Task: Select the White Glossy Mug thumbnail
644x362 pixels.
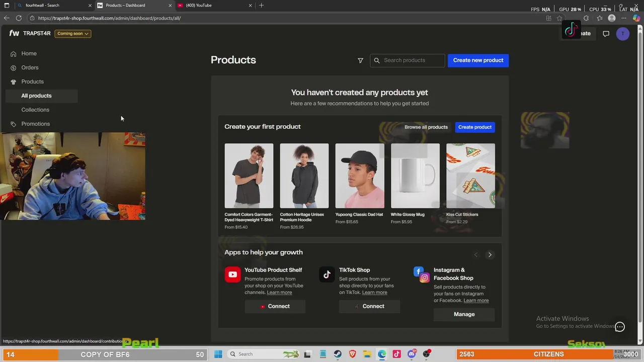Action: [x=415, y=176]
